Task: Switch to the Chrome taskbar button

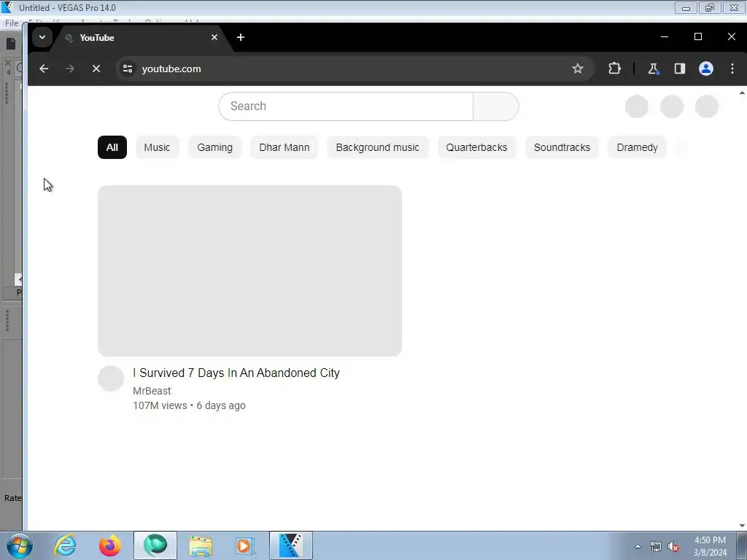Action: tap(155, 545)
